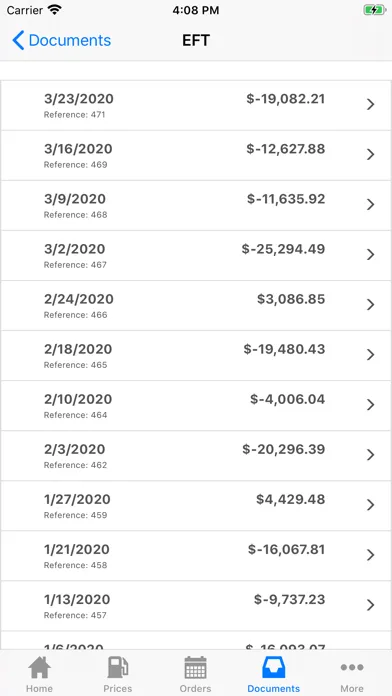Viewport: 392px width, 696px height.
Task: Tap the battery charging status icon
Action: [x=375, y=10]
